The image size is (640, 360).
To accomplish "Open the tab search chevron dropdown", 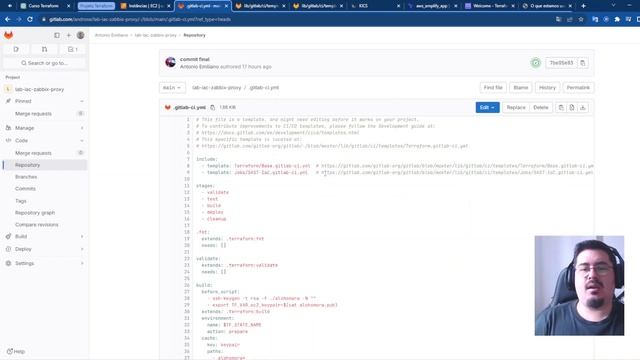I will click(x=613, y=6).
